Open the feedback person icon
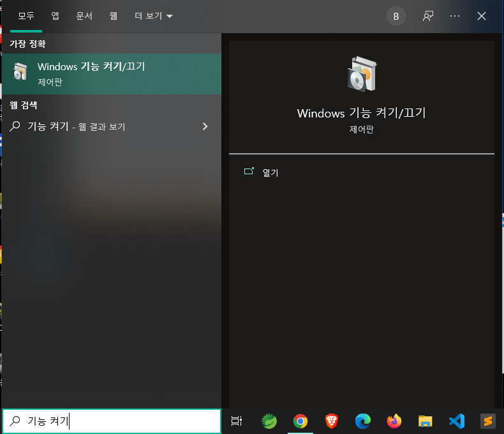Viewport: 504px width, 434px height. pos(428,16)
